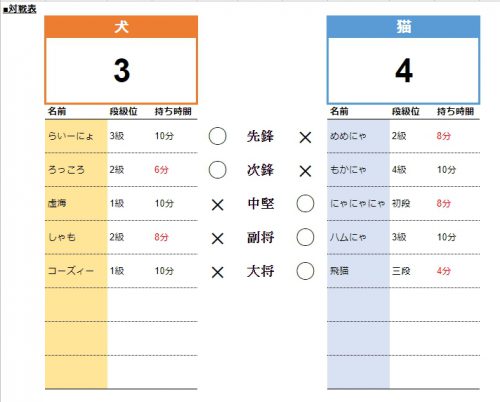Viewport: 500px width, 402px height.
Task: Select the name cell らいーにょ
Action: coord(76,136)
